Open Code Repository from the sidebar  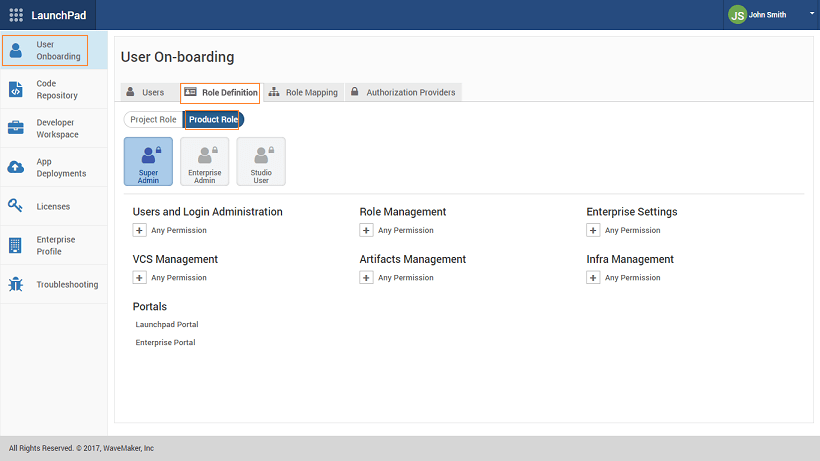tap(16, 89)
